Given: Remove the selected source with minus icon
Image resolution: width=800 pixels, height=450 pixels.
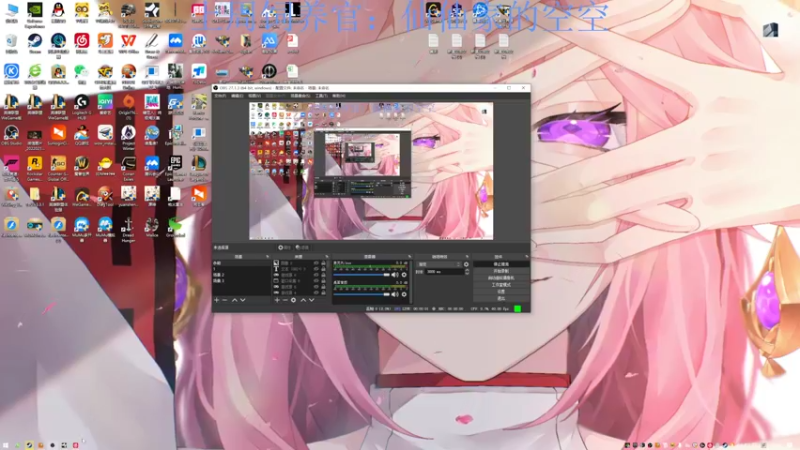Looking at the screenshot, I should 285,300.
